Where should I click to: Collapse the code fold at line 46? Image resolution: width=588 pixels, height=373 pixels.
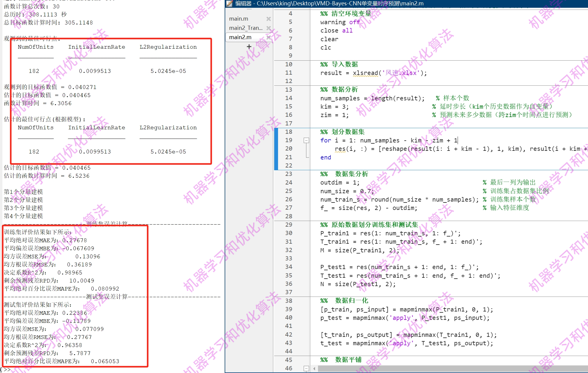306,368
